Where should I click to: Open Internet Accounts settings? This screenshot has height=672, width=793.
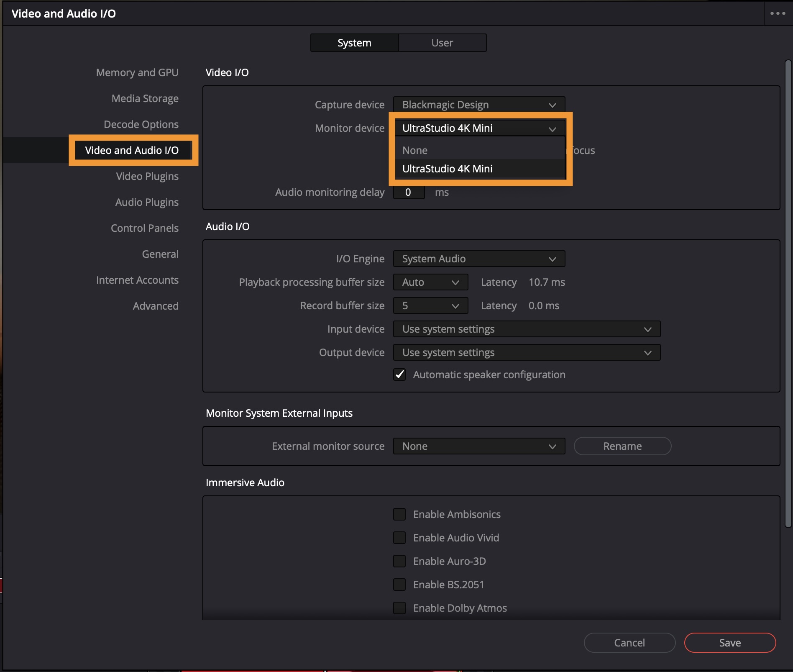click(137, 280)
